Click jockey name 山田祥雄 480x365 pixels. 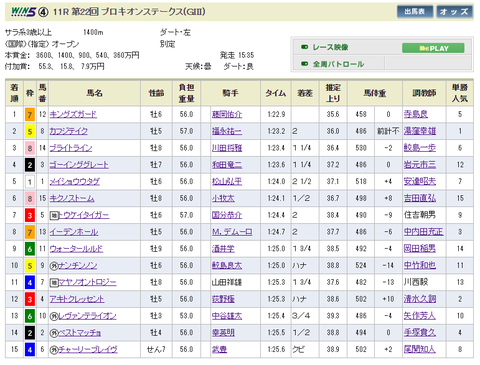227,282
